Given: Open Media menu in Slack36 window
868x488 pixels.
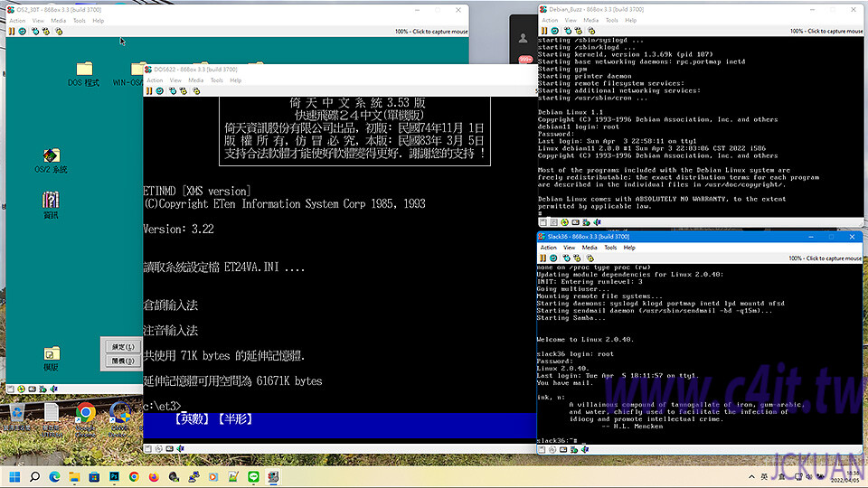Looking at the screenshot, I should (x=589, y=248).
